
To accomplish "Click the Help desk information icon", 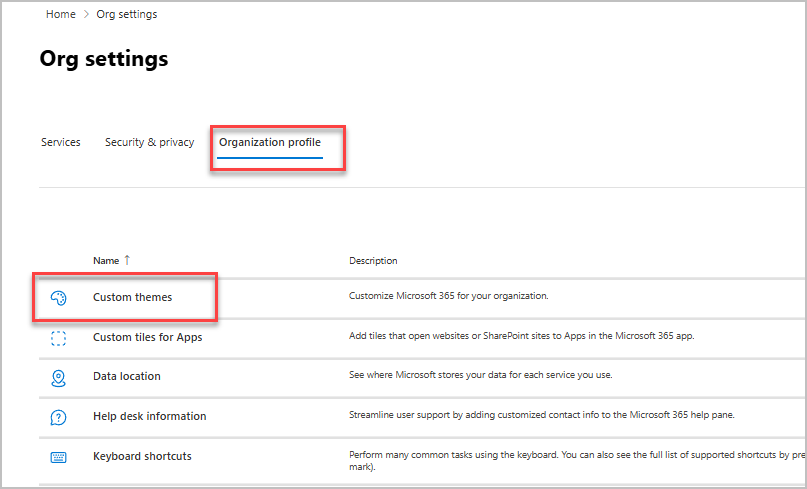I will pyautogui.click(x=58, y=417).
